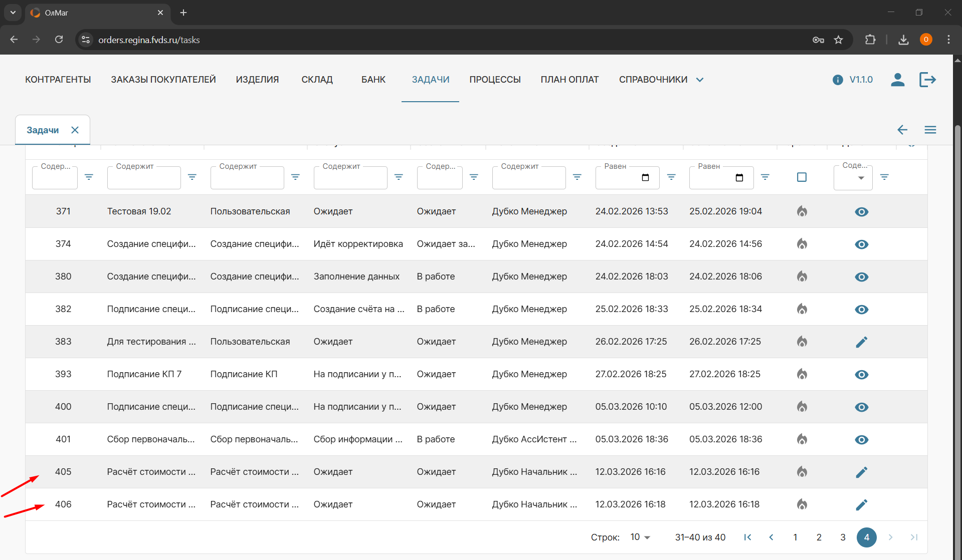The image size is (962, 560).
Task: Close the Задачи tab
Action: [x=75, y=130]
